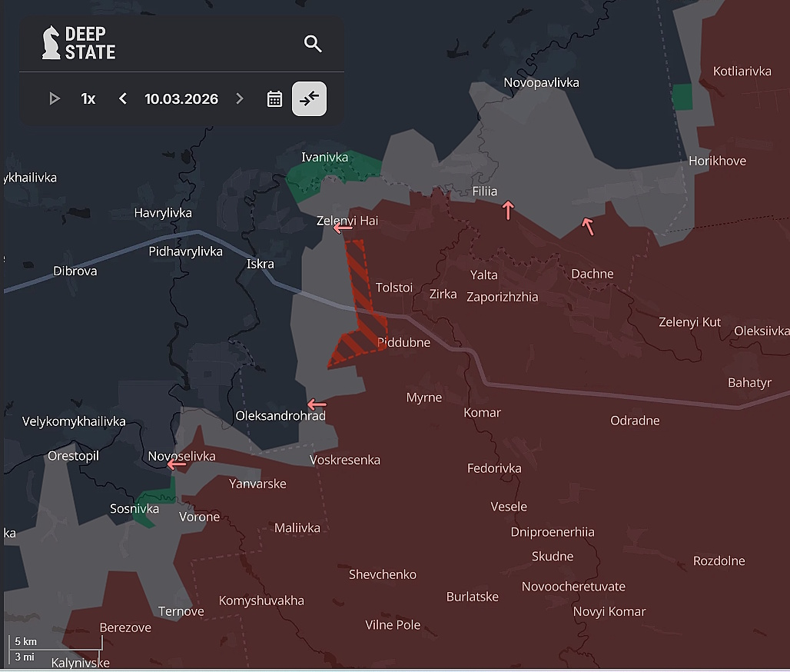Click the red advance arrow near Filiia
The height and width of the screenshot is (672, 790).
pos(506,209)
